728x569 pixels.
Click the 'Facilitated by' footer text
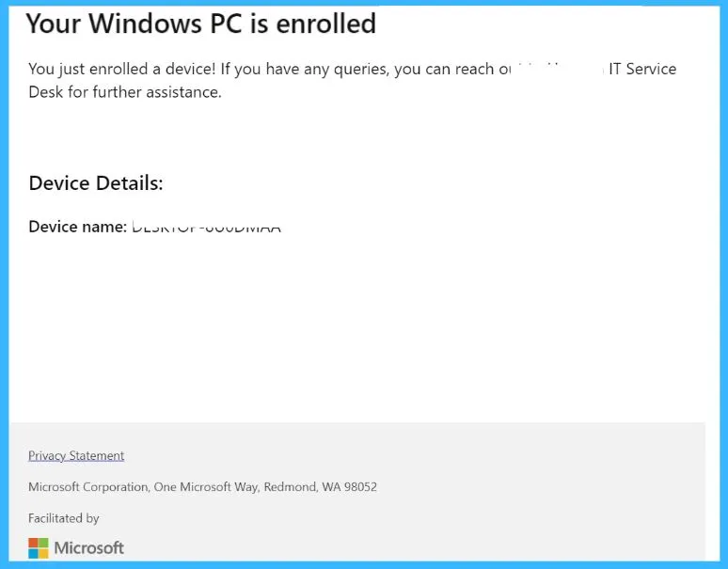[64, 518]
